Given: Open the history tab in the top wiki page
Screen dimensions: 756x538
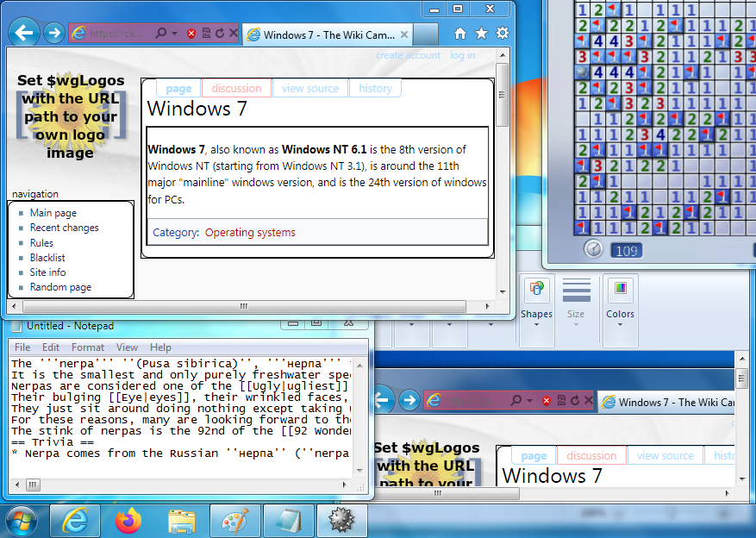Looking at the screenshot, I should pos(375,88).
